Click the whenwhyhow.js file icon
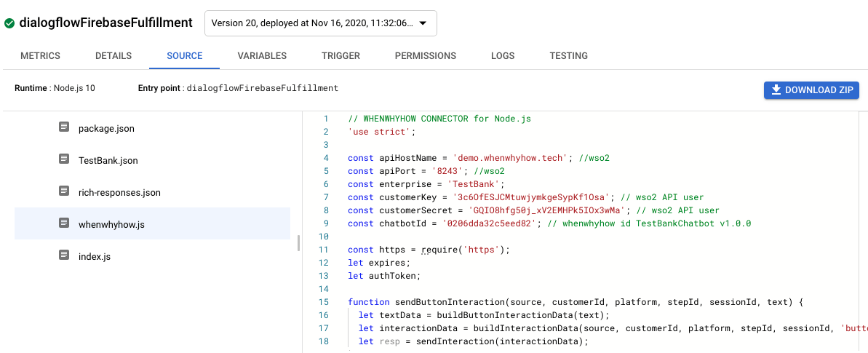This screenshot has height=353, width=868. tap(64, 223)
